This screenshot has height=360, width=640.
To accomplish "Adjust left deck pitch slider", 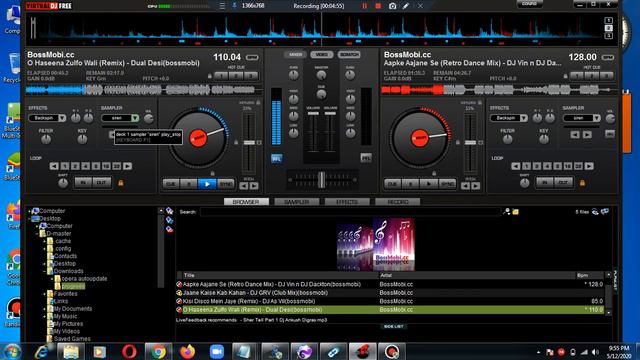I will point(249,143).
